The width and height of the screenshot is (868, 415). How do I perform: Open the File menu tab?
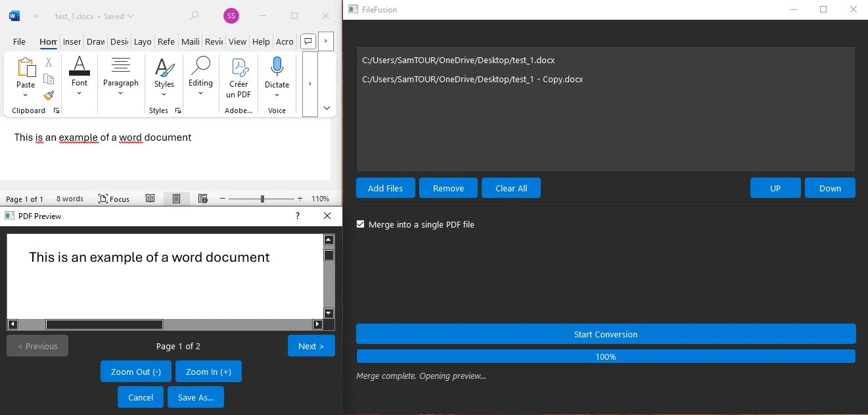click(19, 41)
